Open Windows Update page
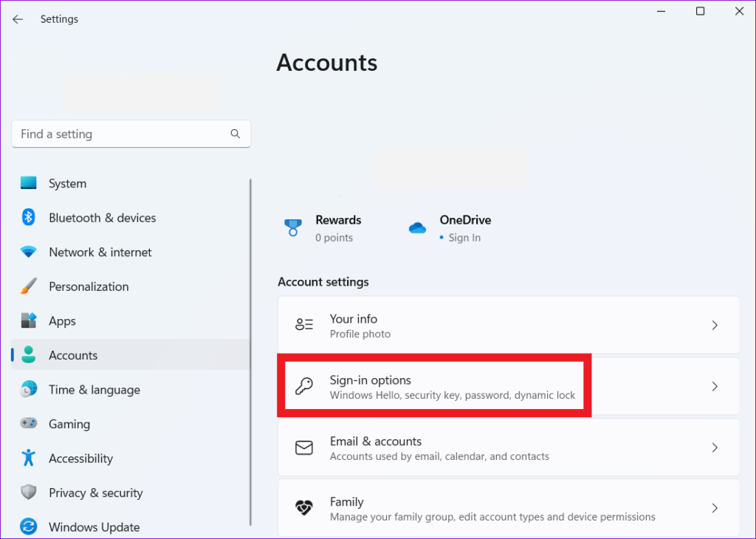 point(130,526)
